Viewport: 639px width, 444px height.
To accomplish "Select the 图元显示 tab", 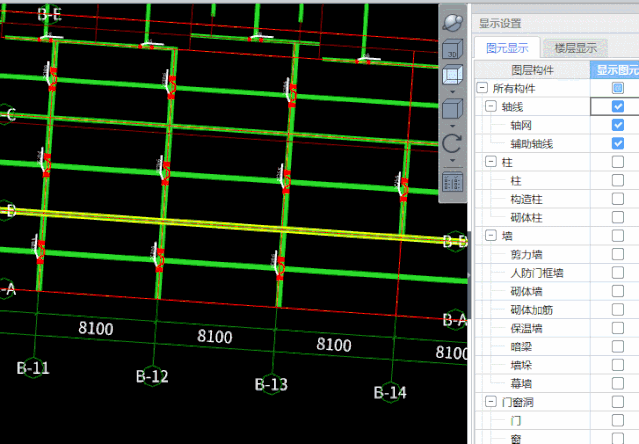I will 507,47.
